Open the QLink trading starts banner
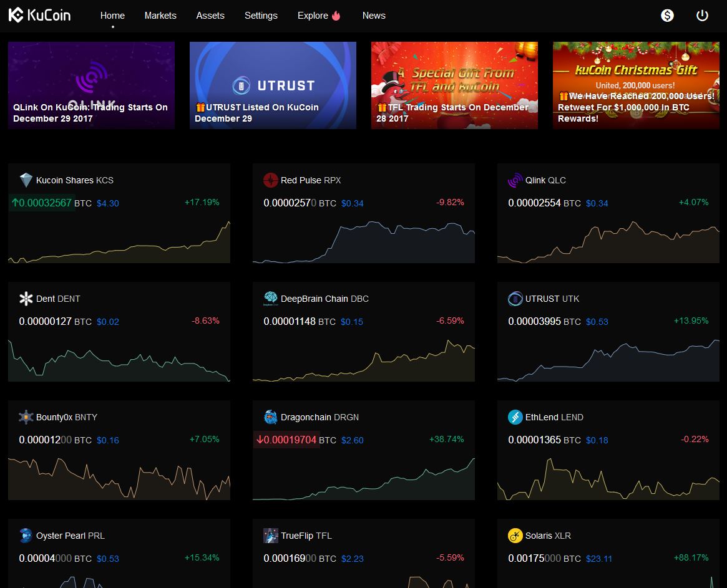727x588 pixels. [x=91, y=85]
